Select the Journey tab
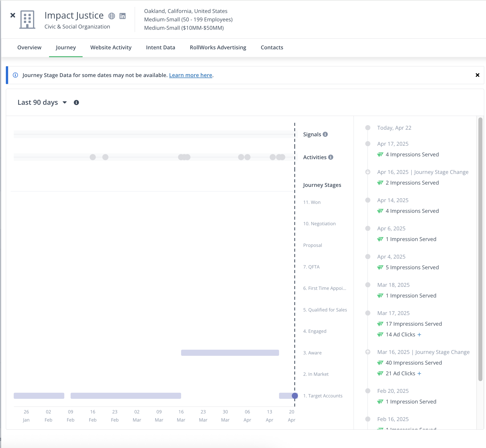The height and width of the screenshot is (448, 486). [x=66, y=48]
